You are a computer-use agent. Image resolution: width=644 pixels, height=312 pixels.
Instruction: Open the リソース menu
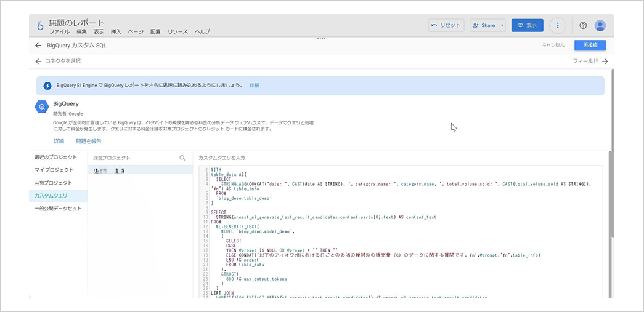point(177,31)
